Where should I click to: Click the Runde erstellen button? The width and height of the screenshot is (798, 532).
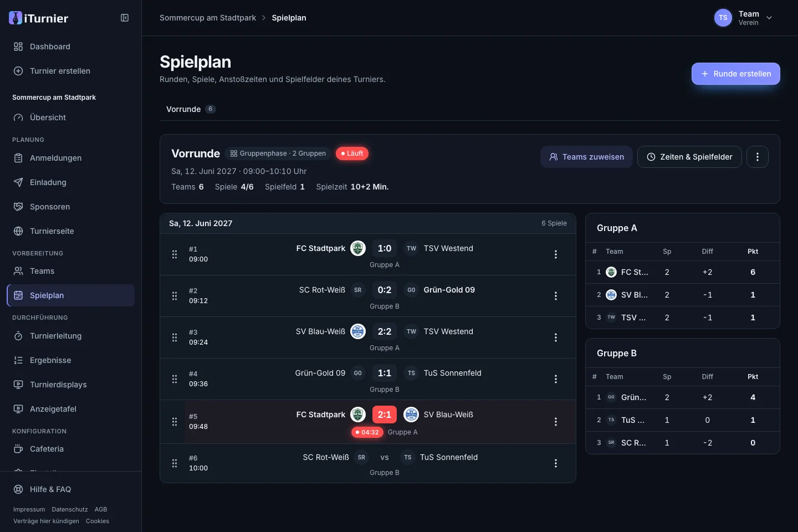pos(735,74)
